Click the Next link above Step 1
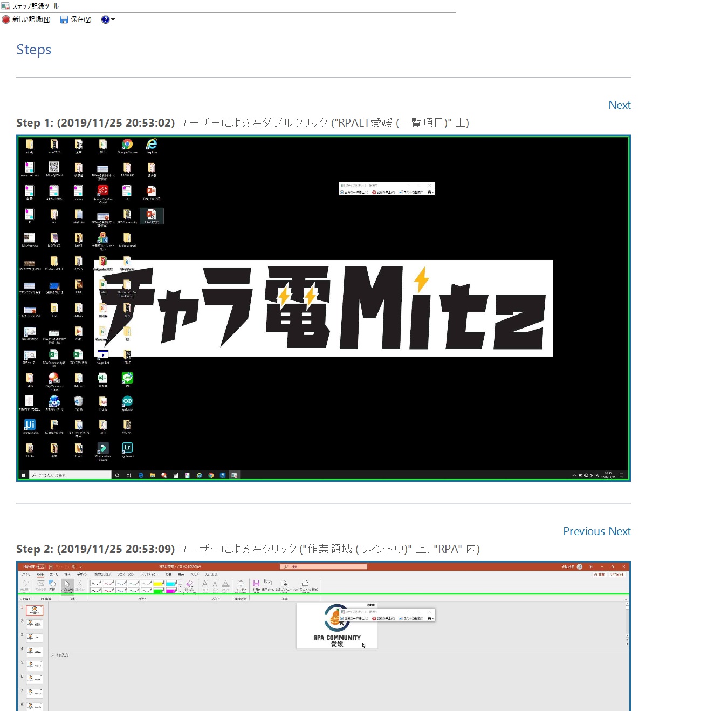This screenshot has height=711, width=728. 619,105
